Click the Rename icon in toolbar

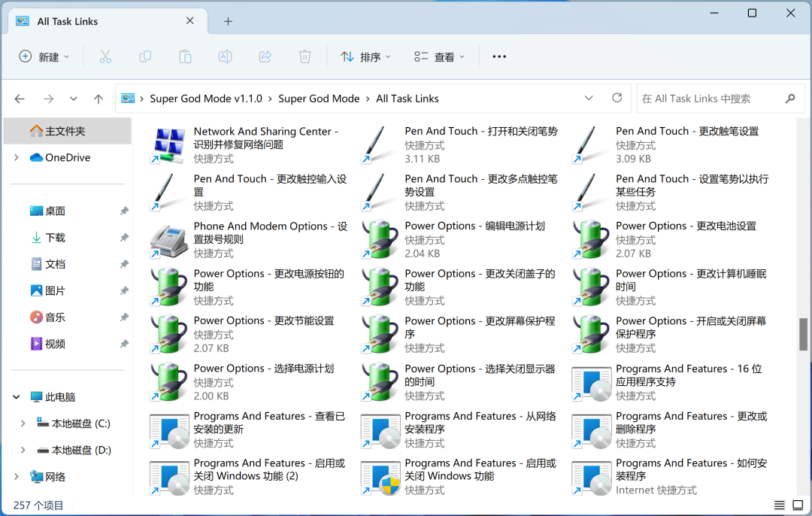pos(225,56)
